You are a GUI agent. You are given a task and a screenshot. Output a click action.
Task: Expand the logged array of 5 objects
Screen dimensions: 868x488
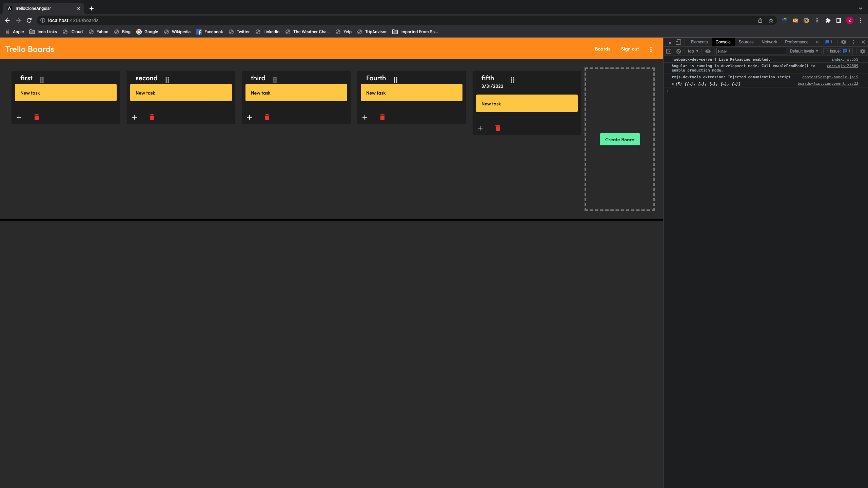pyautogui.click(x=673, y=84)
